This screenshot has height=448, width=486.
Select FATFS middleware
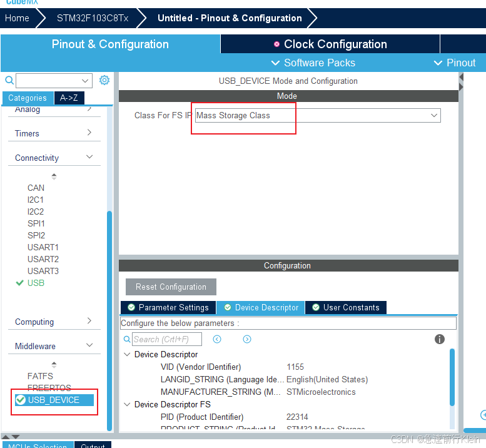(x=40, y=376)
